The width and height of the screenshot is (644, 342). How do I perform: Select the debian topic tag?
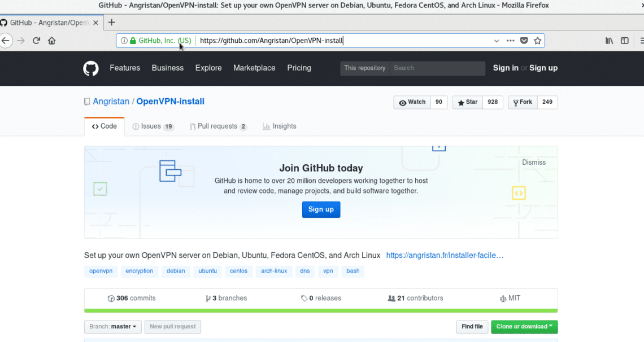tap(176, 271)
